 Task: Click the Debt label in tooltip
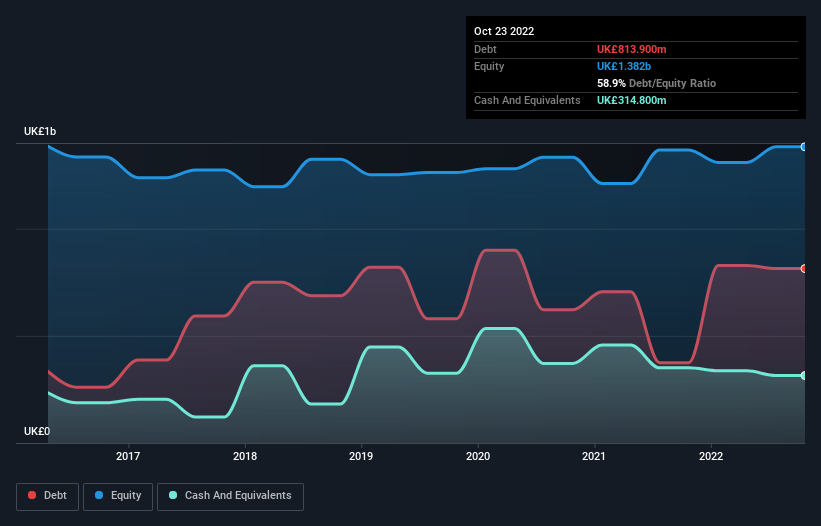coord(485,49)
